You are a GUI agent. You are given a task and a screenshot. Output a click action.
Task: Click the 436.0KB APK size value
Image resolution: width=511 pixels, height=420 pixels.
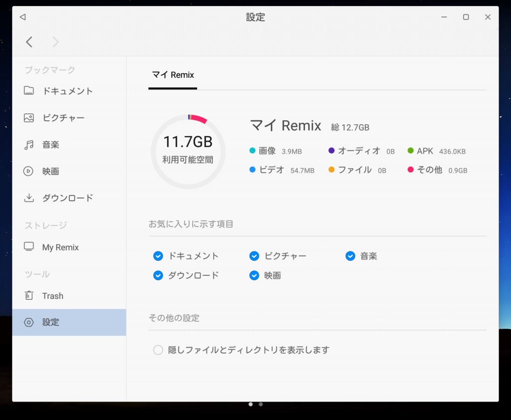point(452,152)
